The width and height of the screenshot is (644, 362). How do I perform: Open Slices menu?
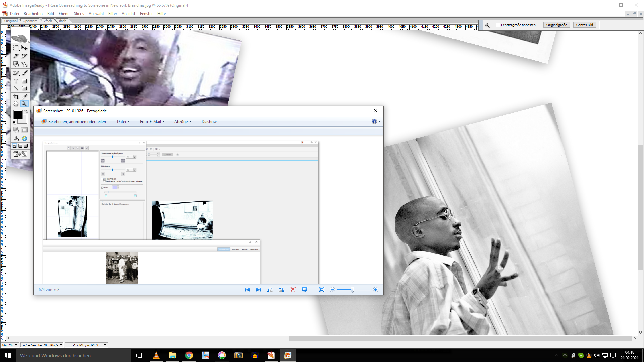point(79,14)
